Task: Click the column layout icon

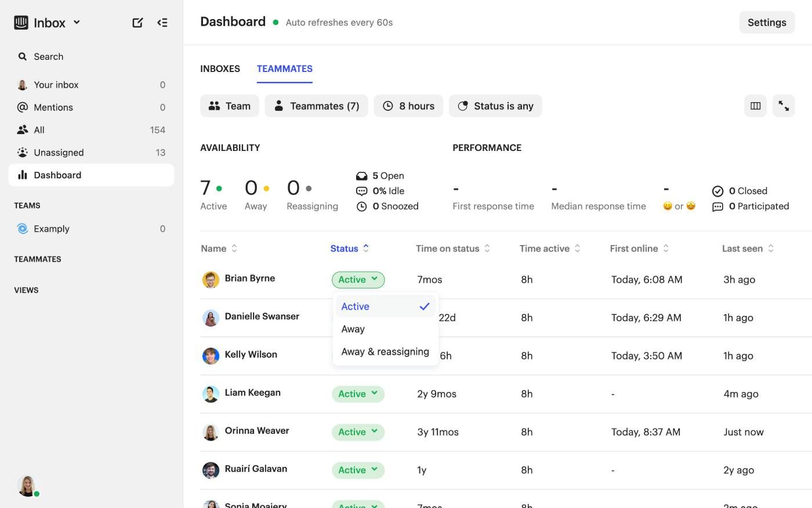Action: point(755,106)
